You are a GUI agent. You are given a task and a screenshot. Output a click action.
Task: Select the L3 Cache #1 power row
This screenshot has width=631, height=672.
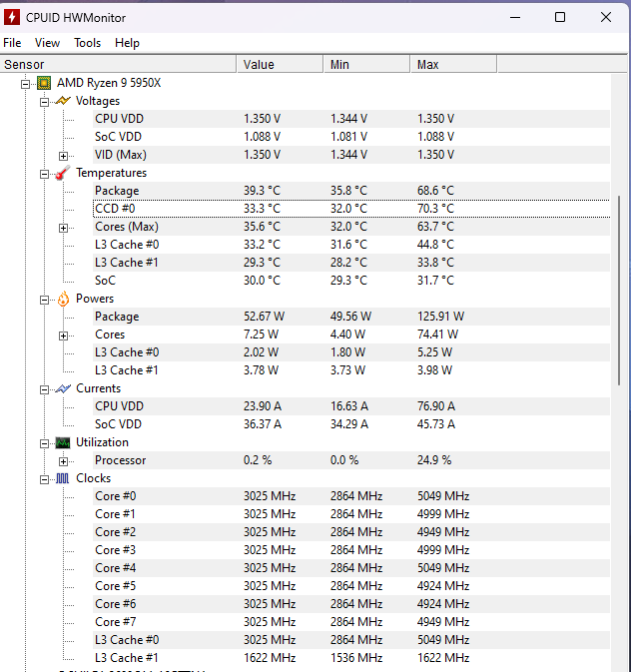[351, 370]
